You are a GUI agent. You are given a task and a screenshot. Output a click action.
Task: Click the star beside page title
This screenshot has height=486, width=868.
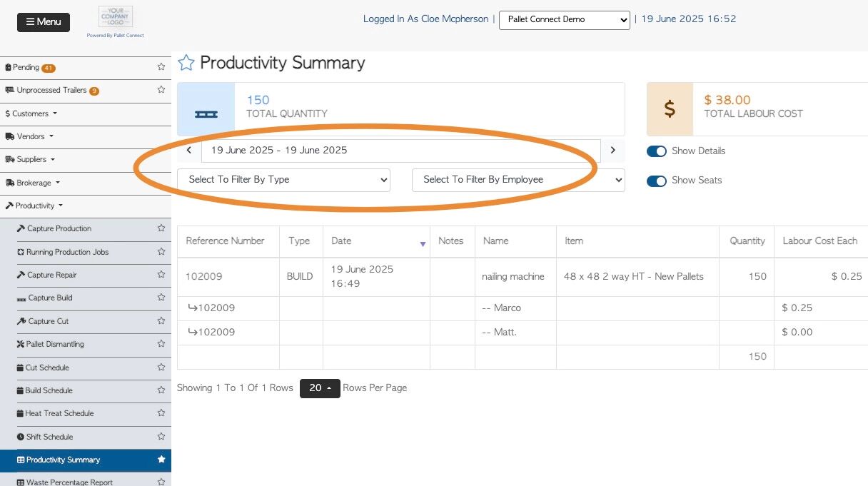[186, 63]
